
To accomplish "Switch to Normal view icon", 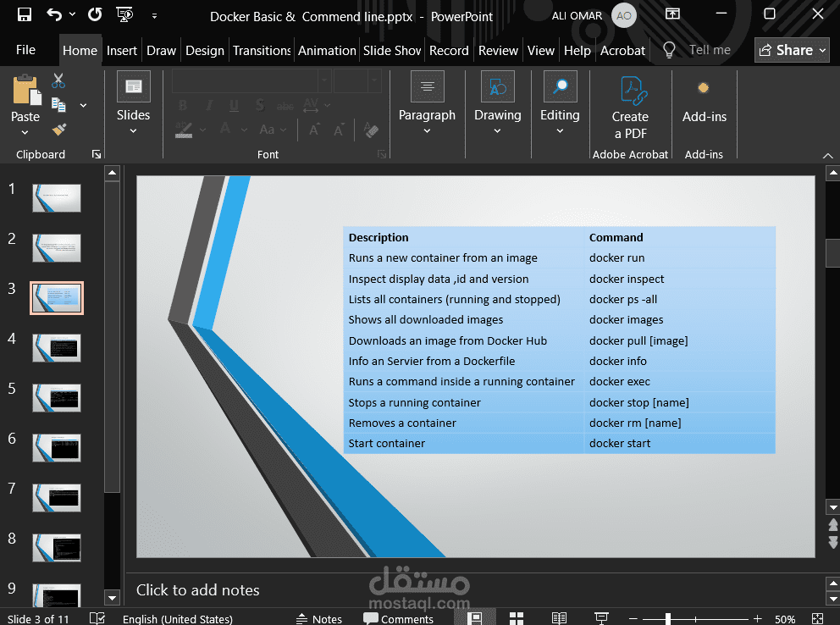I will pos(475,618).
